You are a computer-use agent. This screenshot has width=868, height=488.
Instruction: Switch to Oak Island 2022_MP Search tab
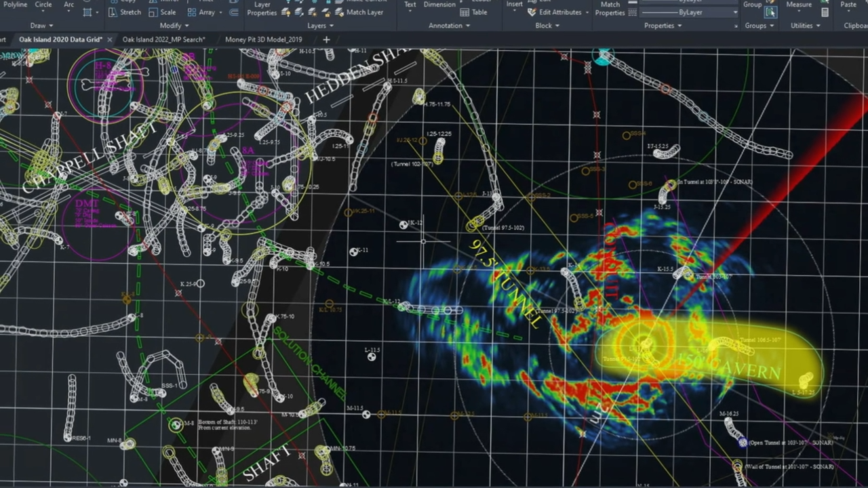pyautogui.click(x=163, y=39)
